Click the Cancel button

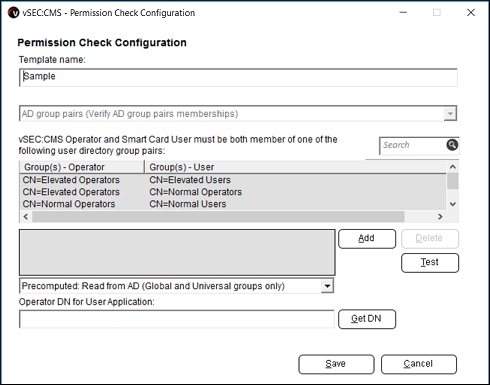point(419,364)
